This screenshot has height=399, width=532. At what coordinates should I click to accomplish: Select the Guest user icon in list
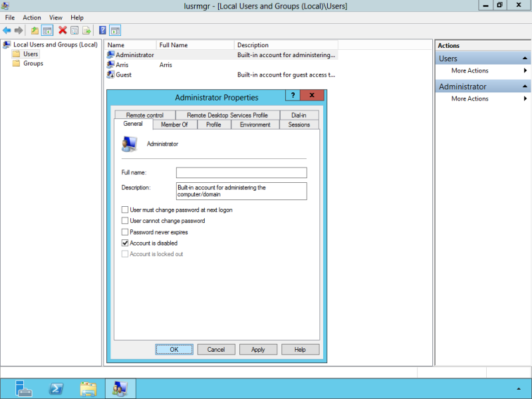point(110,74)
